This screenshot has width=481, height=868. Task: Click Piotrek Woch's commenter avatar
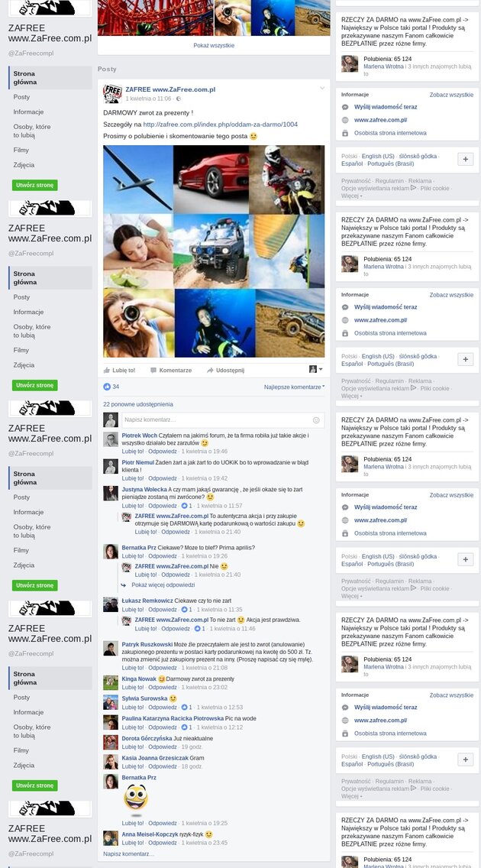click(111, 439)
